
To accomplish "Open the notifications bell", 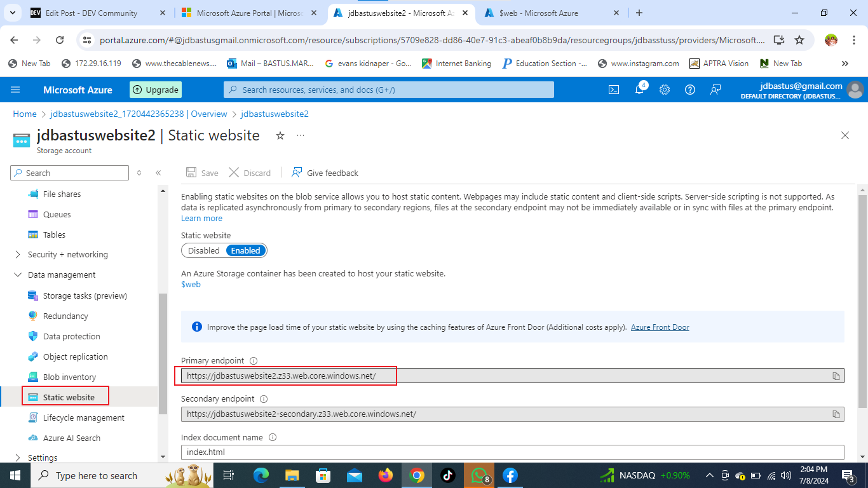I will (x=639, y=90).
